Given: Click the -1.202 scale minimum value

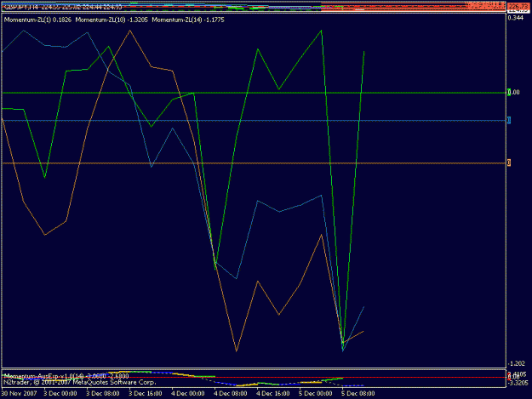Looking at the screenshot, I should [516, 363].
